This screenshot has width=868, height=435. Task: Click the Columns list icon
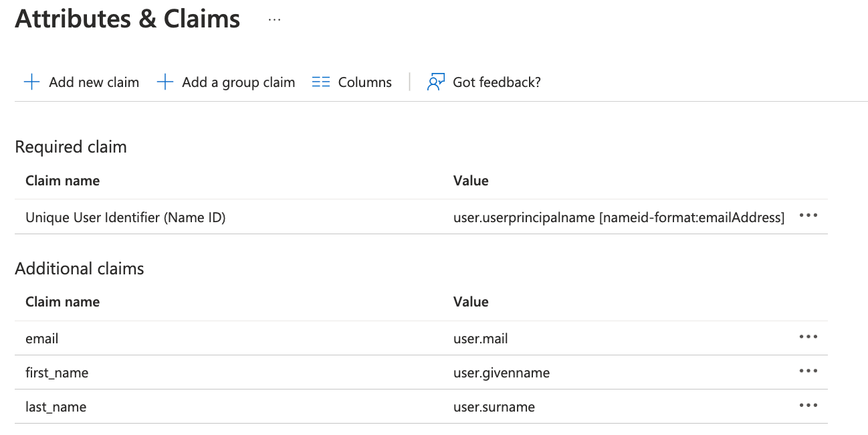click(321, 82)
